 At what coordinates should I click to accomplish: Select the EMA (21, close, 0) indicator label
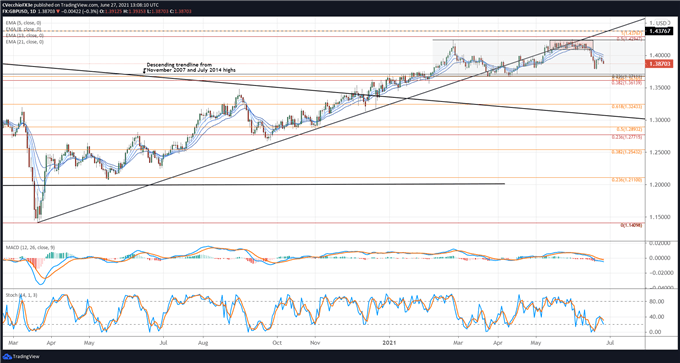[x=25, y=42]
